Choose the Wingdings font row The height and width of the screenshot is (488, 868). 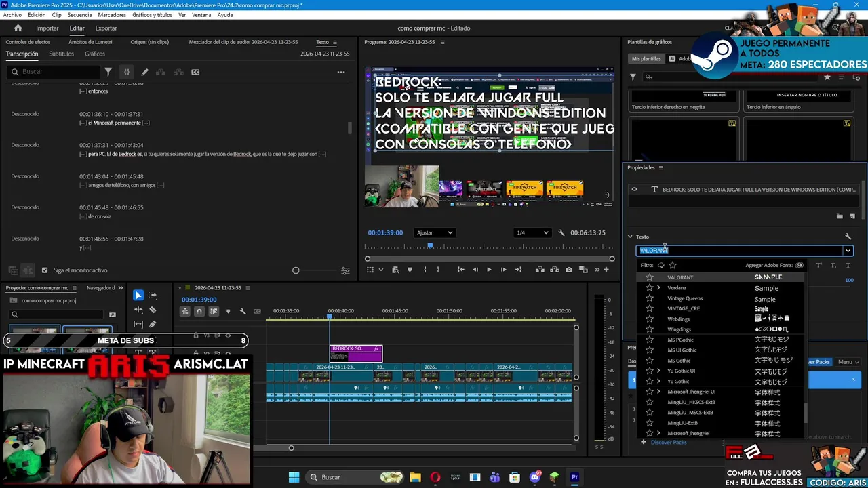[720, 329]
